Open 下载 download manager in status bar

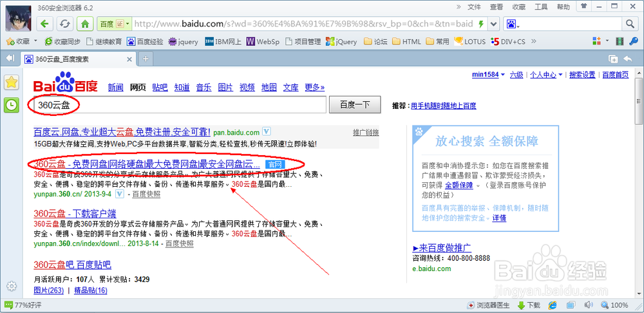click(x=528, y=305)
